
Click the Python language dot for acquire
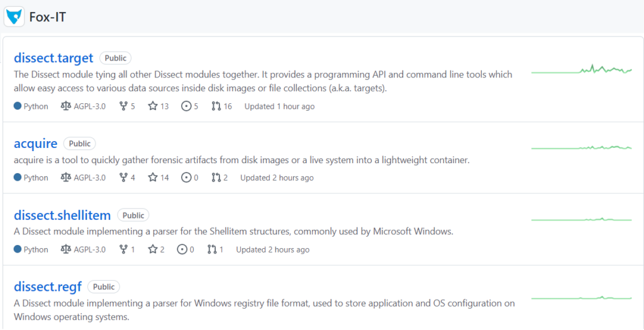point(18,178)
